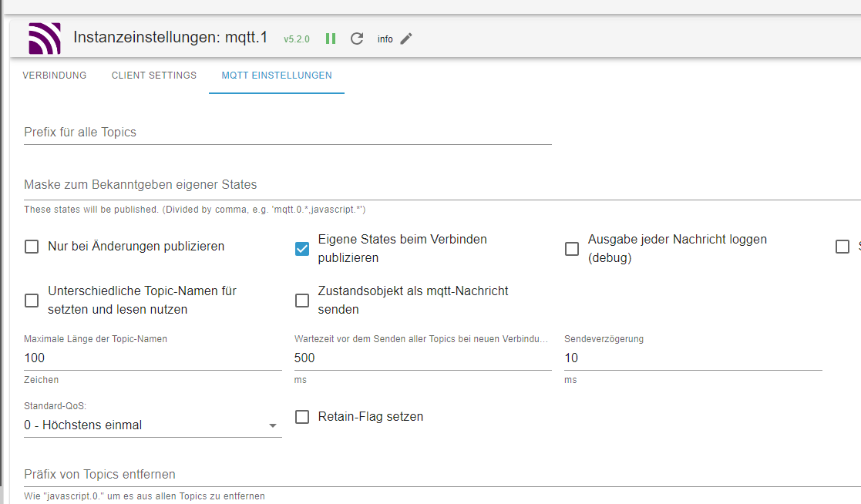Enable Nur bei Änderungen publizieren
This screenshot has height=504, width=861.
32,247
